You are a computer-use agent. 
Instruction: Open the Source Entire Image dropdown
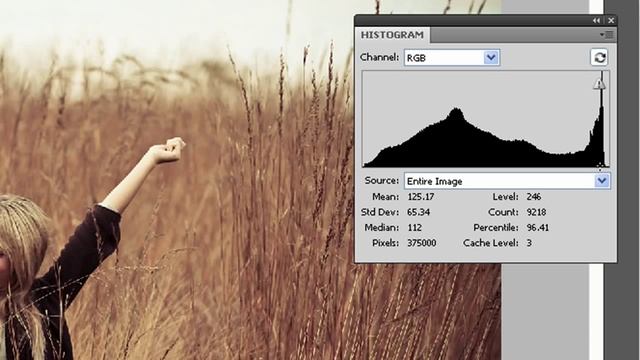(507, 181)
